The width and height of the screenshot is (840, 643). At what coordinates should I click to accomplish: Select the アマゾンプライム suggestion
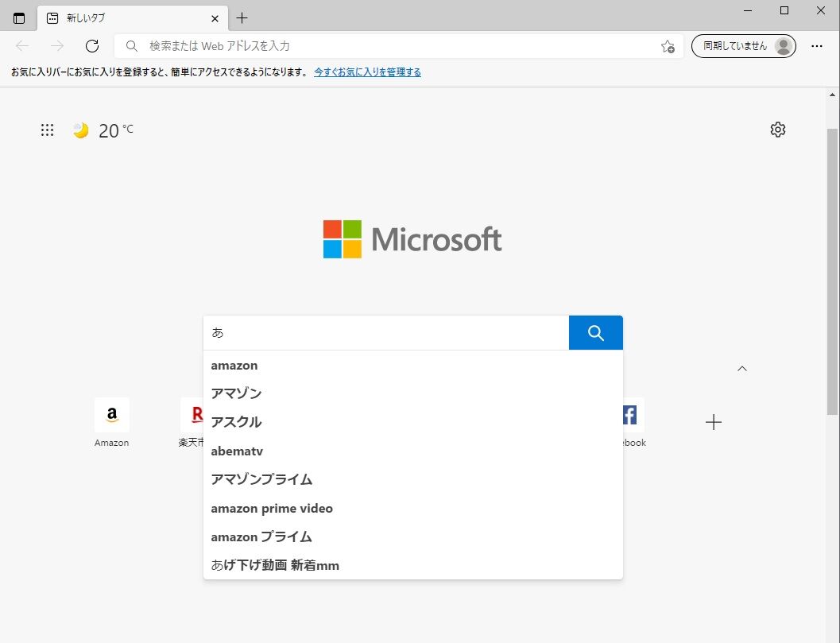click(413, 479)
